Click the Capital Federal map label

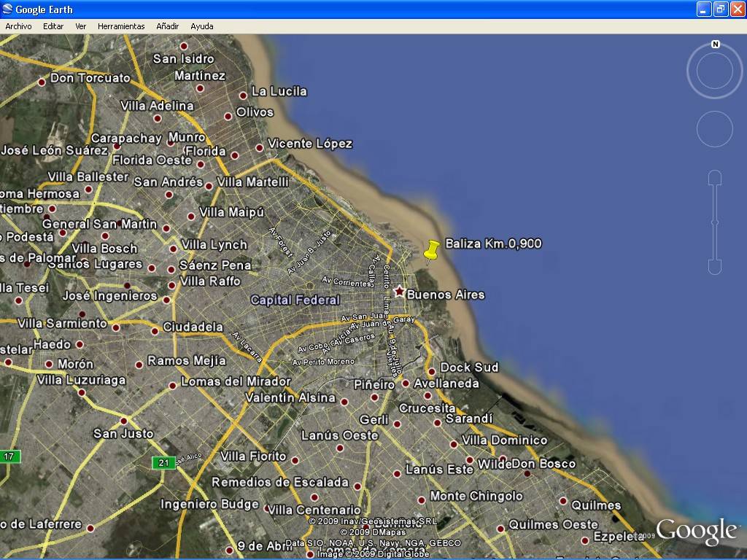[x=295, y=300]
